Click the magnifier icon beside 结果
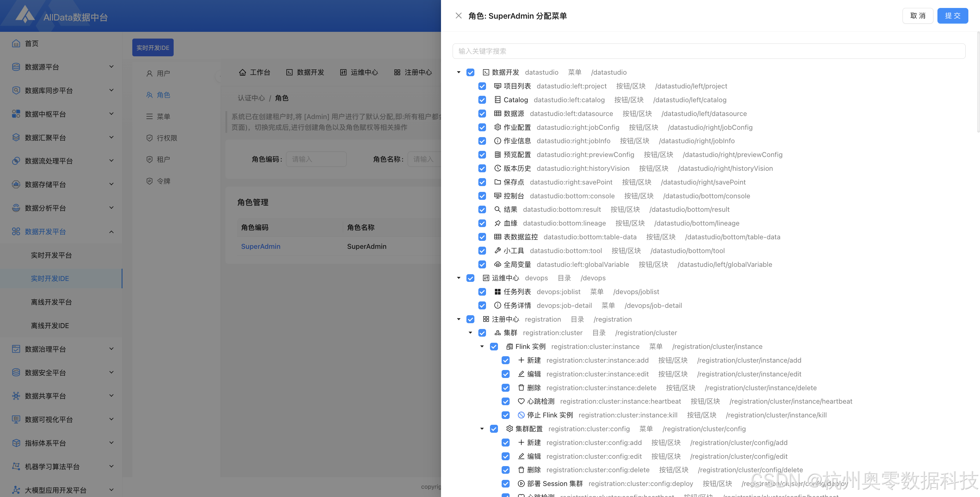This screenshot has width=980, height=497. pos(497,209)
